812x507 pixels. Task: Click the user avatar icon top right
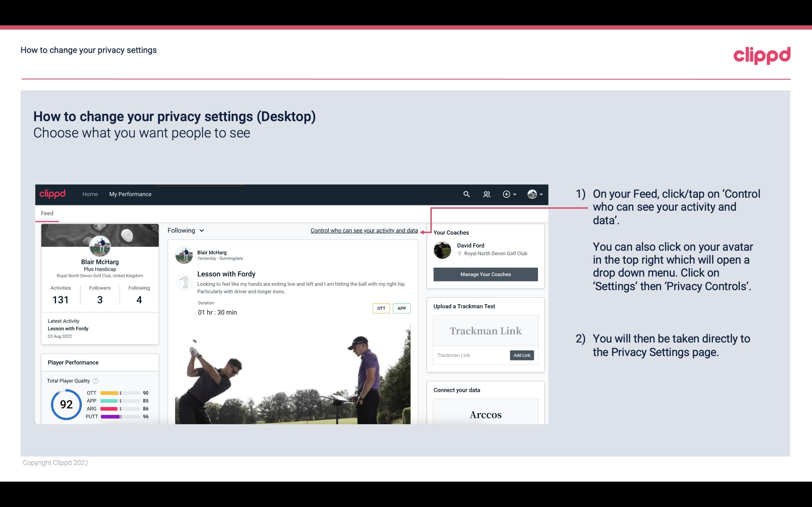tap(532, 194)
